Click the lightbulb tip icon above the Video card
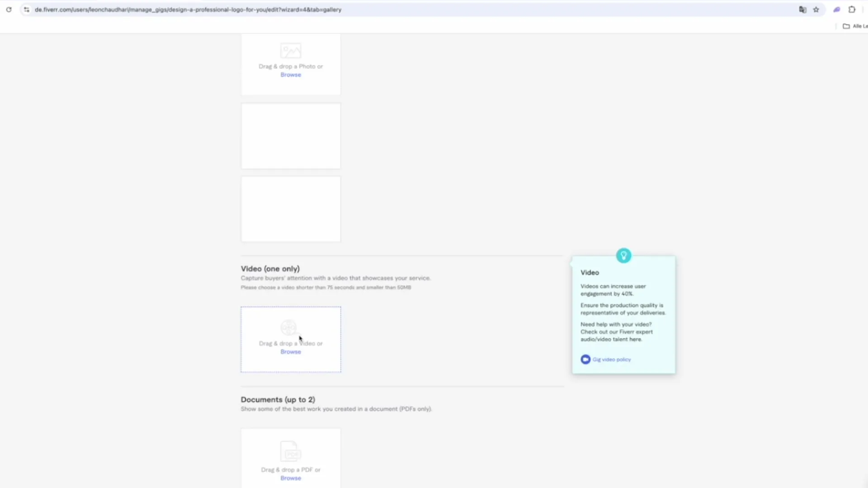 coord(623,256)
